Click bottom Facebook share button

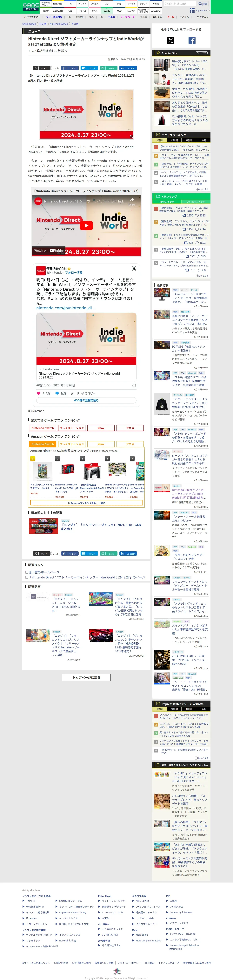click(x=69, y=553)
